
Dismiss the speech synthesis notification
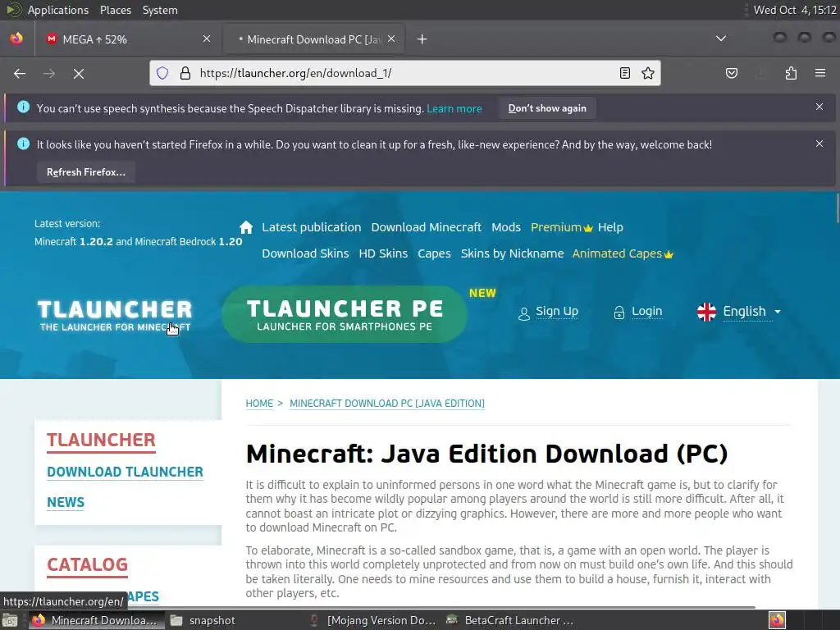click(819, 107)
